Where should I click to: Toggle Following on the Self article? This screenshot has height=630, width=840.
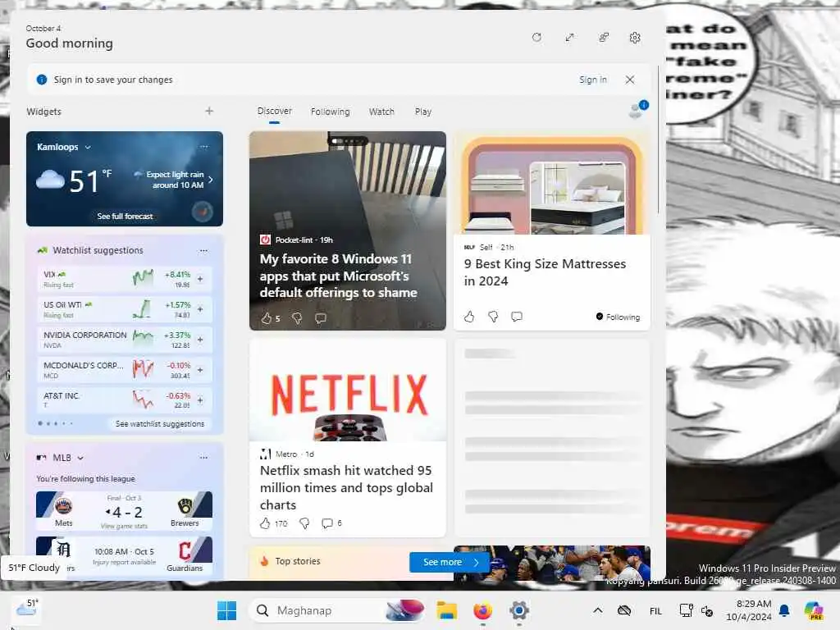pyautogui.click(x=618, y=317)
